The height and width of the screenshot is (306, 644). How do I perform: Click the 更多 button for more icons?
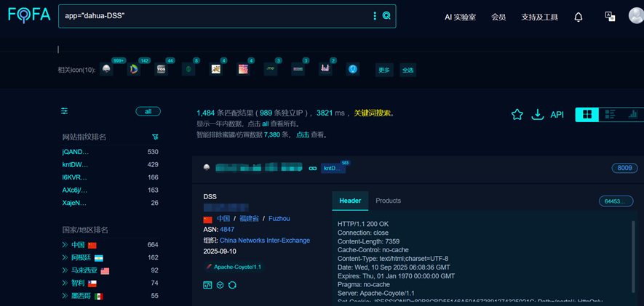[x=384, y=70]
